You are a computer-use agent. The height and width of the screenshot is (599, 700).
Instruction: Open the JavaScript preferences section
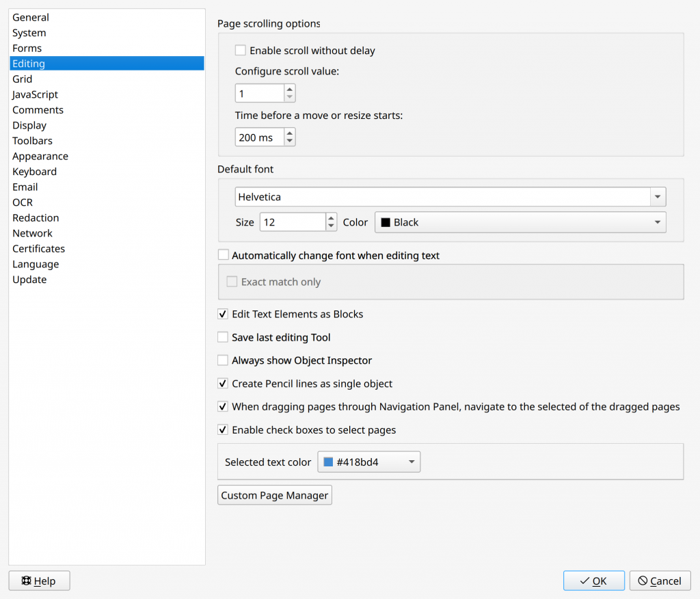tap(35, 94)
